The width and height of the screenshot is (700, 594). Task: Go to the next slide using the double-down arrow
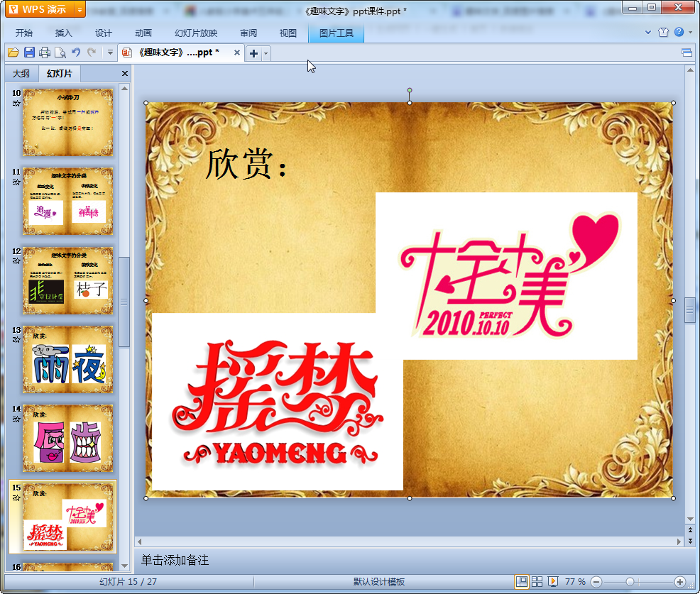[690, 541]
